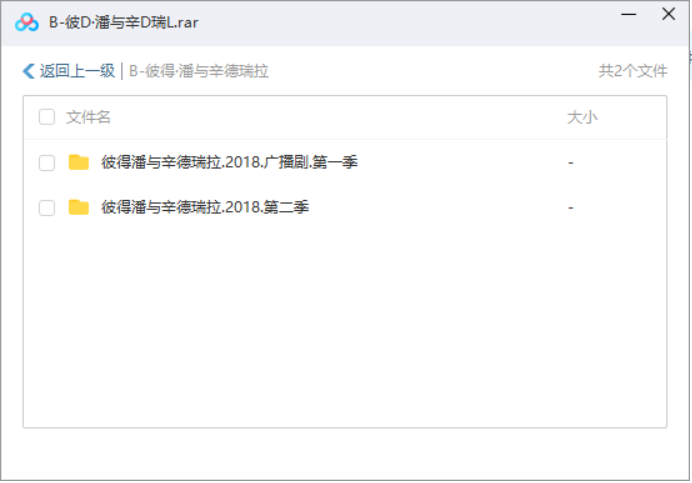The height and width of the screenshot is (483, 692).
Task: Open the 第一季 folder via its yellow icon
Action: coord(79,162)
